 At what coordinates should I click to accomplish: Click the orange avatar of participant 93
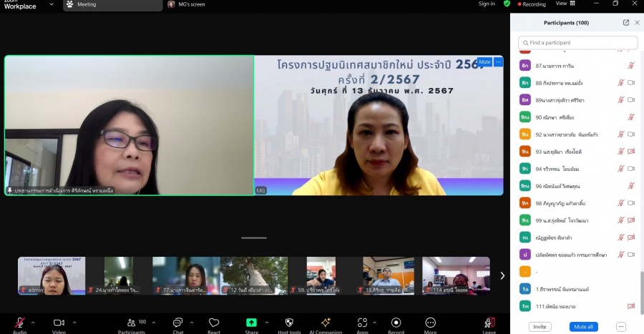tap(525, 152)
